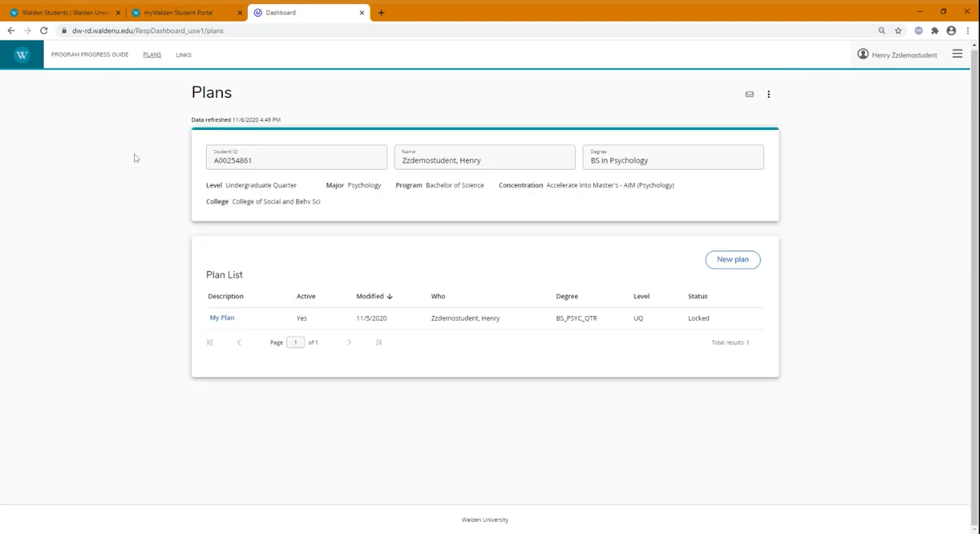The height and width of the screenshot is (534, 980).
Task: Go to the first page of plans
Action: [210, 342]
